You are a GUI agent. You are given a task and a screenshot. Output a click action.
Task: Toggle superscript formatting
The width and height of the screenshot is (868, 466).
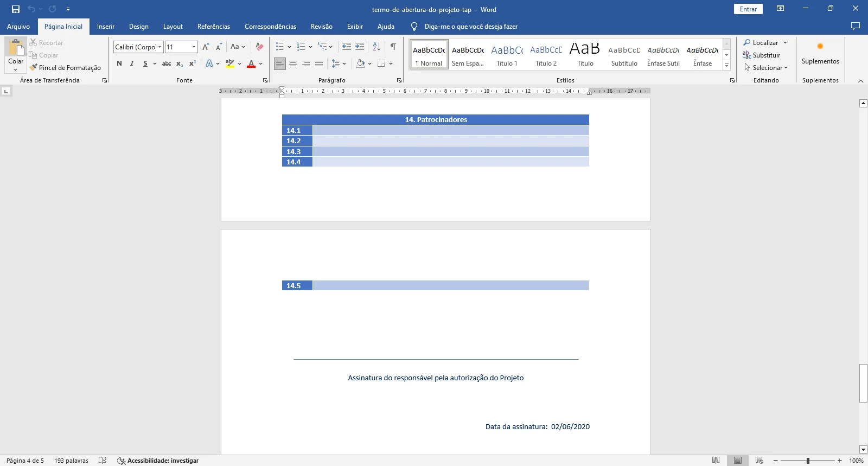[x=193, y=63]
